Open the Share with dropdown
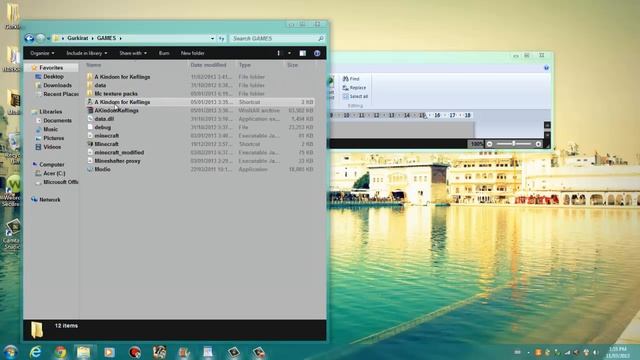Screen dimensions: 640x360 [133, 53]
